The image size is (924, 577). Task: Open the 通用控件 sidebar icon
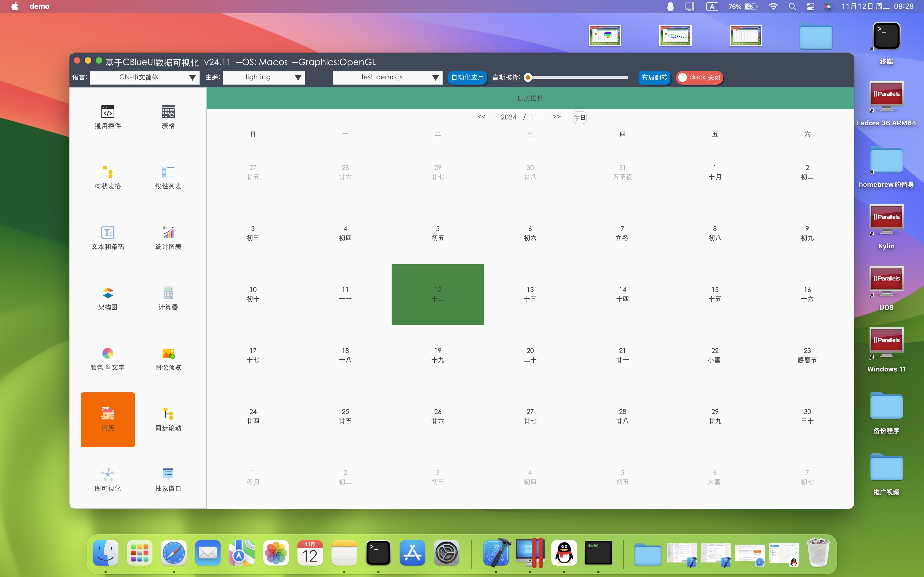click(108, 112)
